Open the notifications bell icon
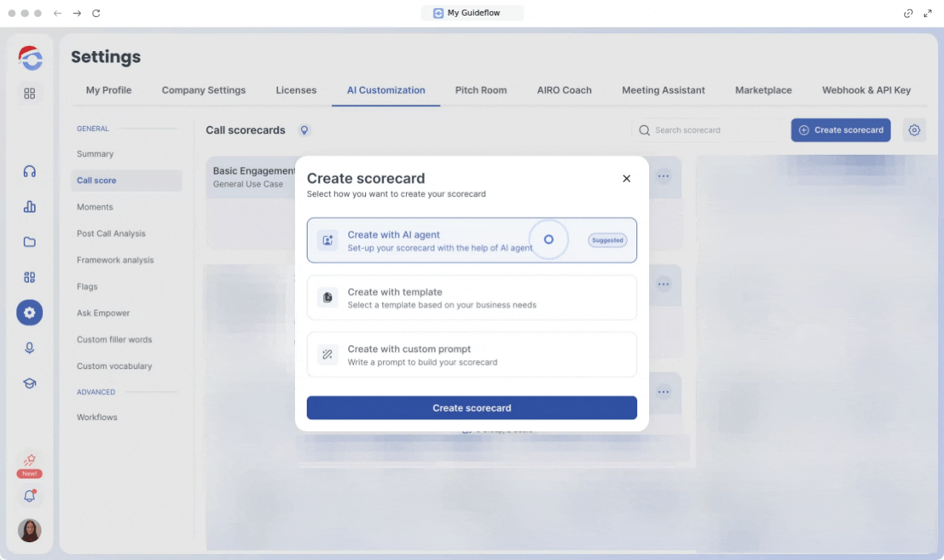 [x=30, y=496]
